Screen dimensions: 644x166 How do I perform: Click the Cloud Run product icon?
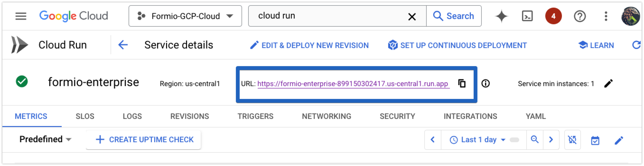pyautogui.click(x=19, y=45)
